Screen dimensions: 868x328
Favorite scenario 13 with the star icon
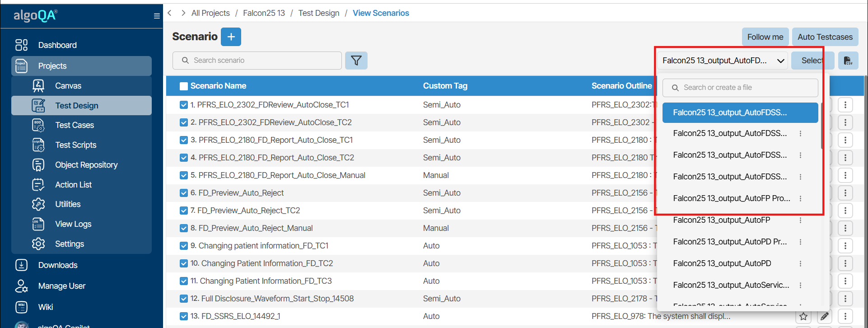[x=803, y=316]
